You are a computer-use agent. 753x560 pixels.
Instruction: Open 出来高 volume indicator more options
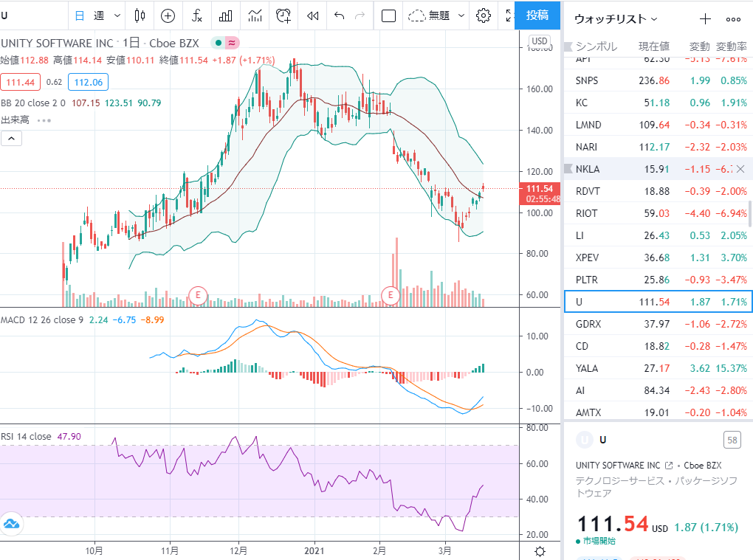[x=44, y=120]
